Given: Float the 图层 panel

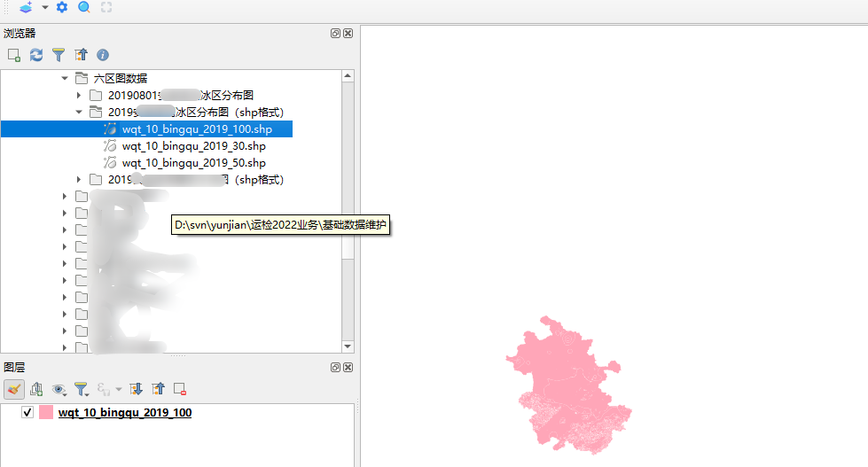Looking at the screenshot, I should (335, 368).
